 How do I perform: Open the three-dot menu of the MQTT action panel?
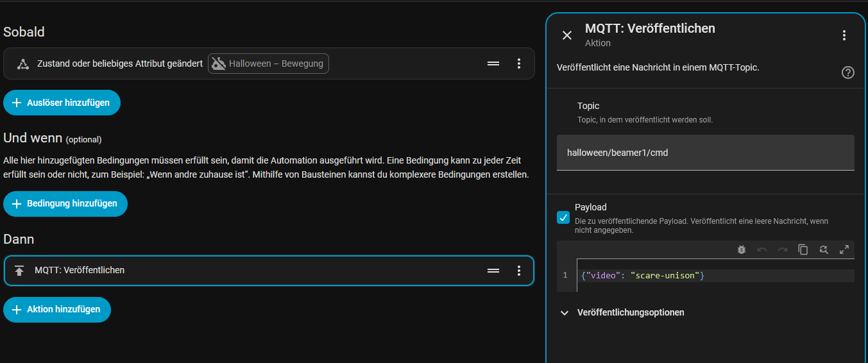click(844, 35)
